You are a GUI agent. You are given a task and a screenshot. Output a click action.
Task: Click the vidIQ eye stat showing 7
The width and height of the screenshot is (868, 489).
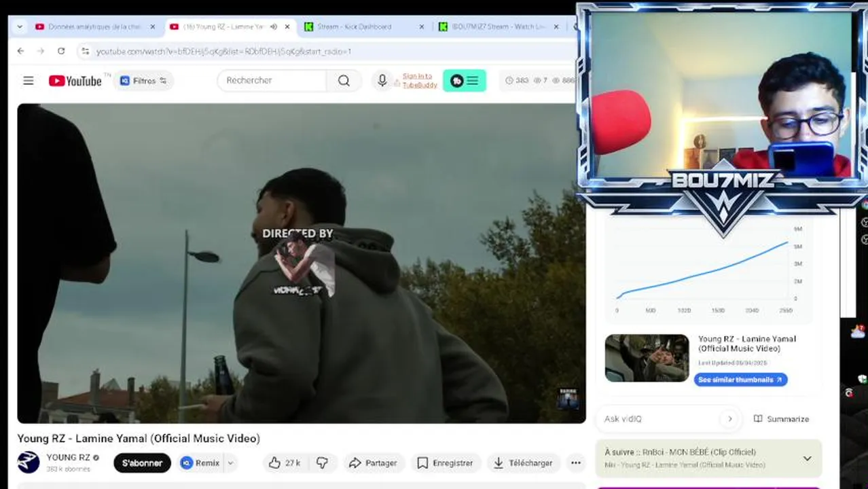[x=541, y=80]
